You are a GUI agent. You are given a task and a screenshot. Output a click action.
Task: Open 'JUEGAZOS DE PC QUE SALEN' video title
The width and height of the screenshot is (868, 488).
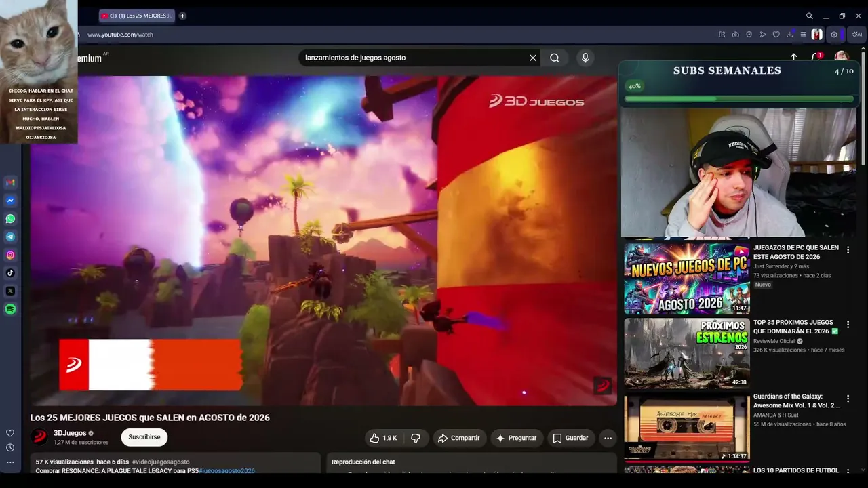pyautogui.click(x=796, y=252)
